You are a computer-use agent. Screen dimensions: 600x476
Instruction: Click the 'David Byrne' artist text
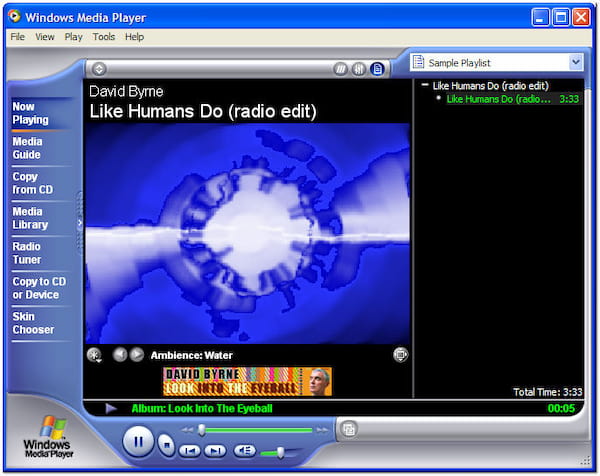[126, 91]
